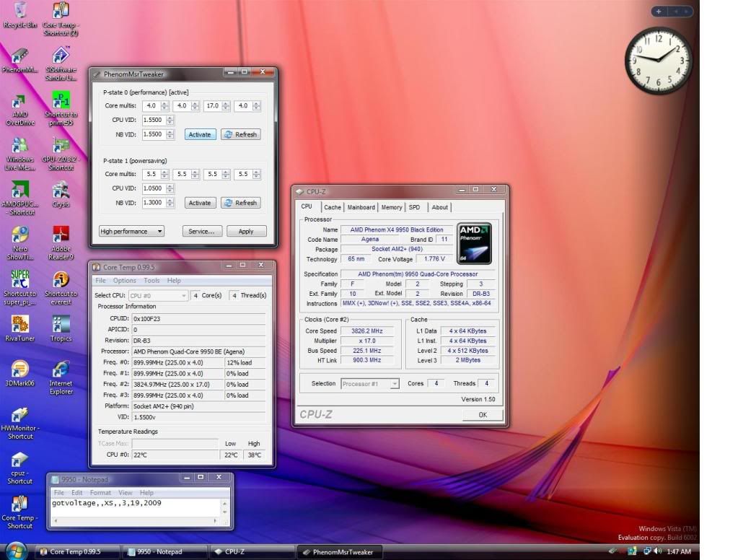Open the 3DMark06 desktop icon

pyautogui.click(x=19, y=369)
